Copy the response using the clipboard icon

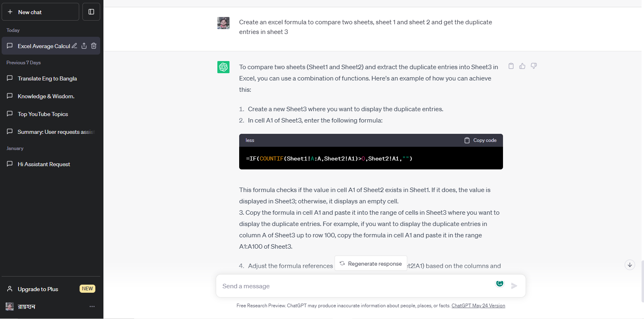[511, 66]
